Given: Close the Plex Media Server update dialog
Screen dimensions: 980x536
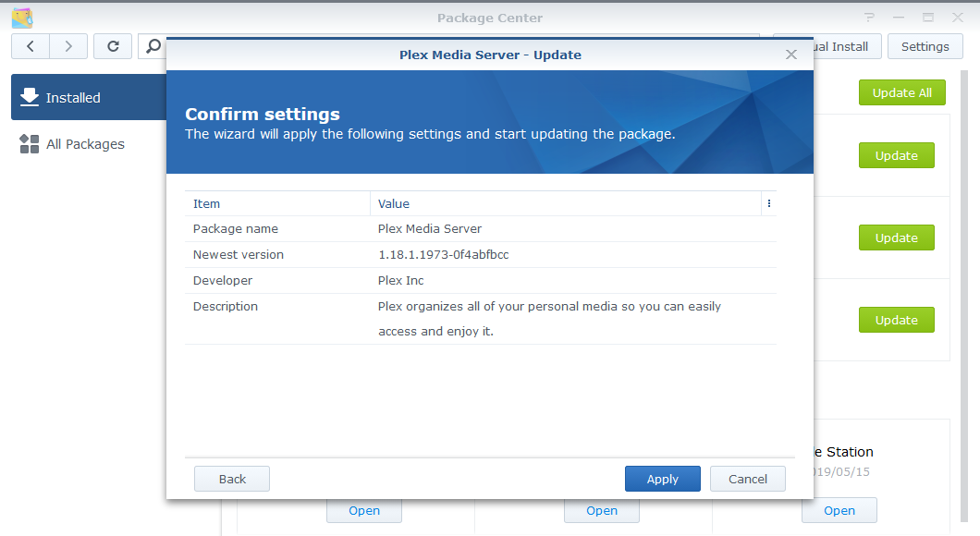Looking at the screenshot, I should point(791,55).
